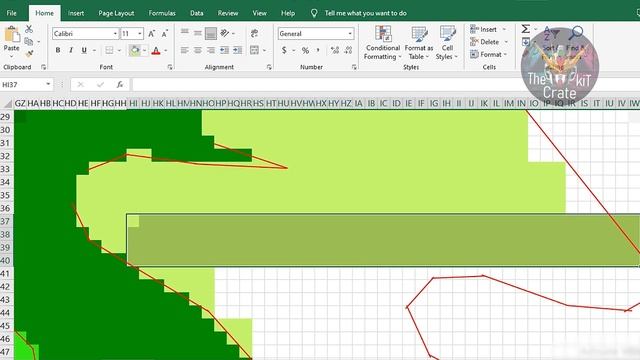Apply cell Borders
Screen dimensions: 640x360
(109, 50)
